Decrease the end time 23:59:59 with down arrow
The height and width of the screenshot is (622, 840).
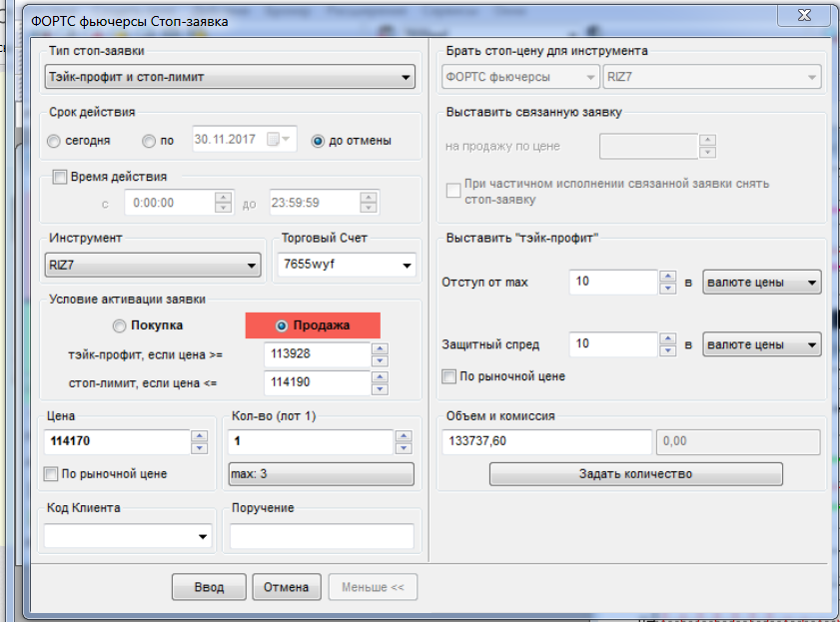click(369, 209)
